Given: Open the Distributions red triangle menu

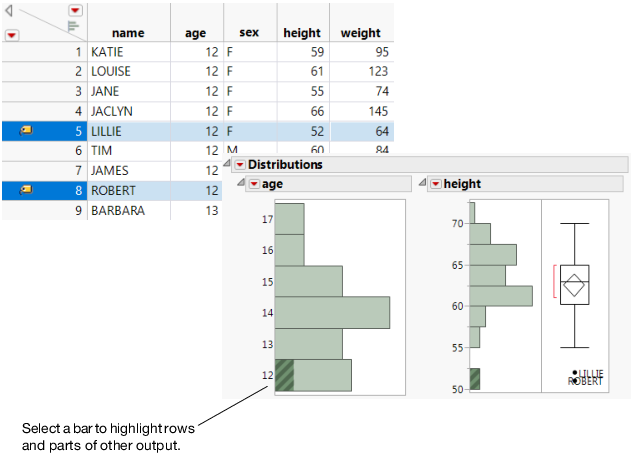Looking at the screenshot, I should [x=240, y=165].
